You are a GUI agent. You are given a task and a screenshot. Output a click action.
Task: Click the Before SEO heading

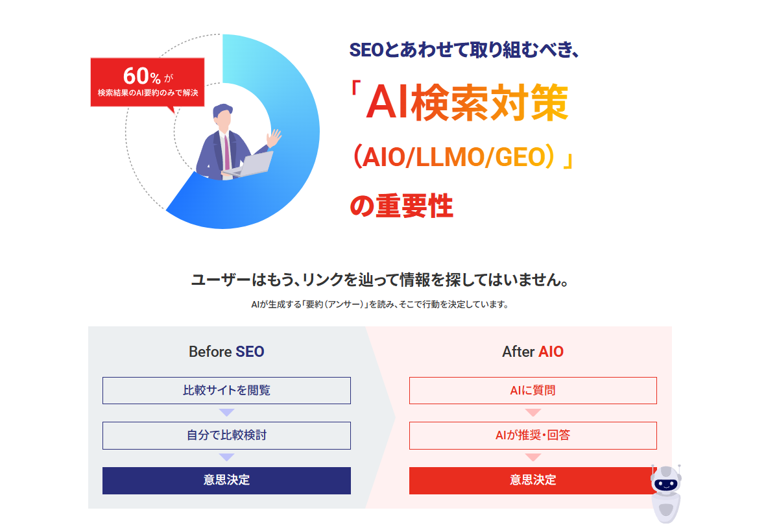(226, 352)
